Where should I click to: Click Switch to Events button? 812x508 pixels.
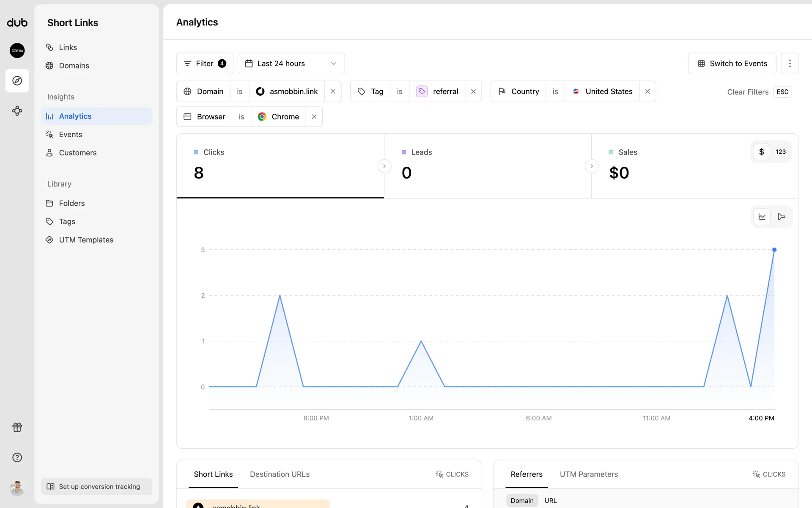pyautogui.click(x=732, y=63)
